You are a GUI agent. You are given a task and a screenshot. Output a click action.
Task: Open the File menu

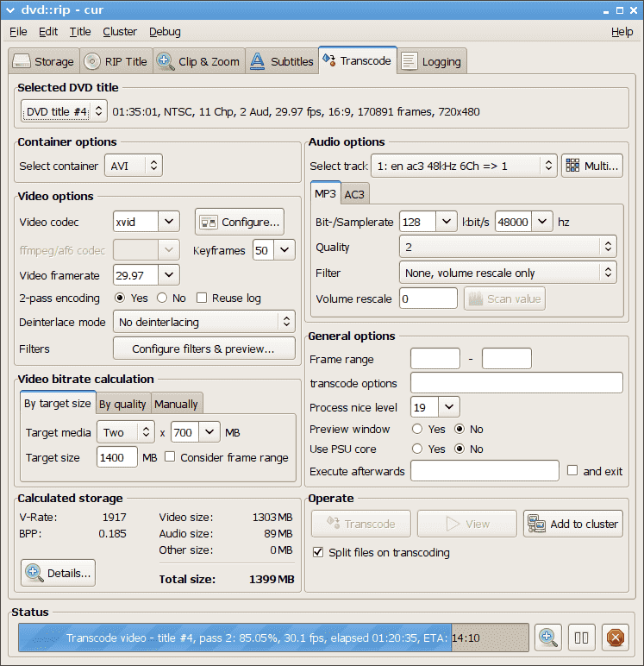tap(18, 32)
